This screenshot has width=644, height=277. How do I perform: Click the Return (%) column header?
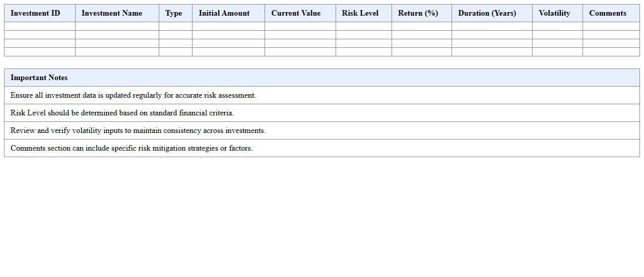422,13
